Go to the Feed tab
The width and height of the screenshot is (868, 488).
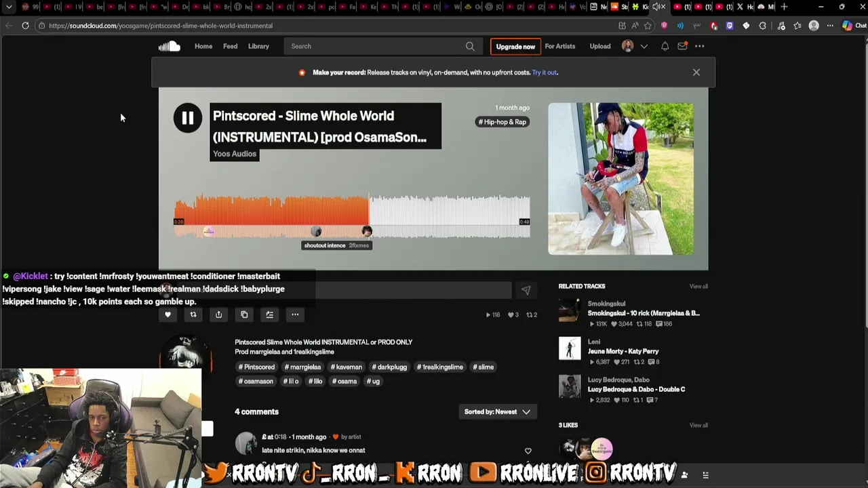click(x=230, y=46)
